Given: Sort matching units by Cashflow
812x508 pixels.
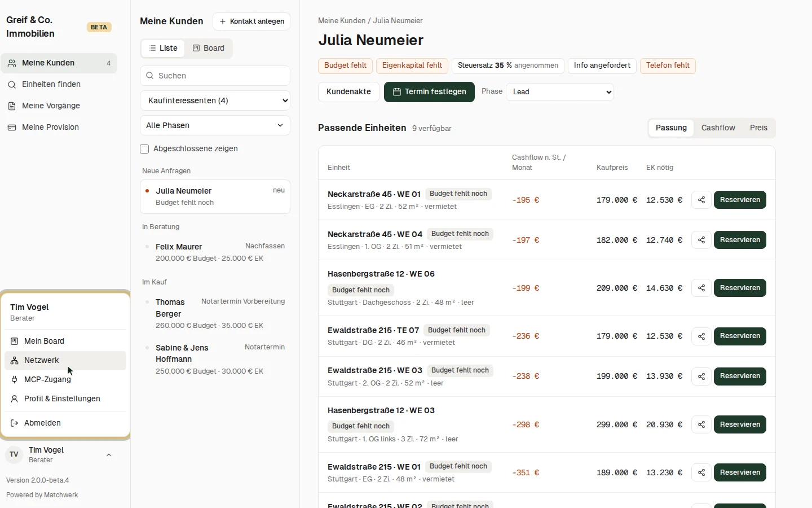Looking at the screenshot, I should pos(718,128).
